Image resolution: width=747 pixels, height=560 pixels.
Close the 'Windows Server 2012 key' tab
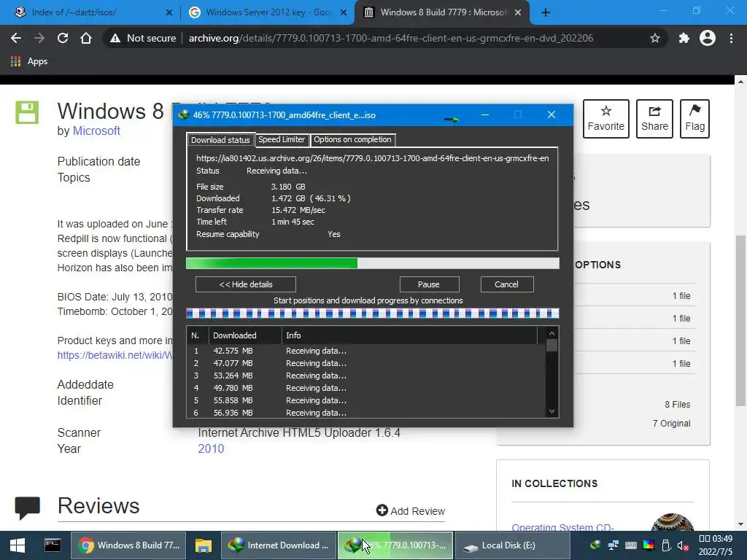(343, 12)
